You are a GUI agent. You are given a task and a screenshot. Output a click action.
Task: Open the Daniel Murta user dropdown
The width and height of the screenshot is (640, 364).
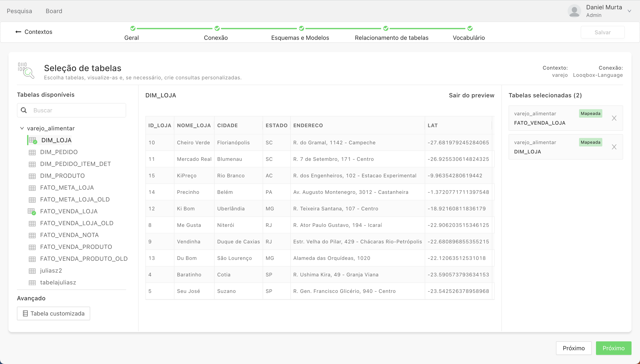[629, 11]
